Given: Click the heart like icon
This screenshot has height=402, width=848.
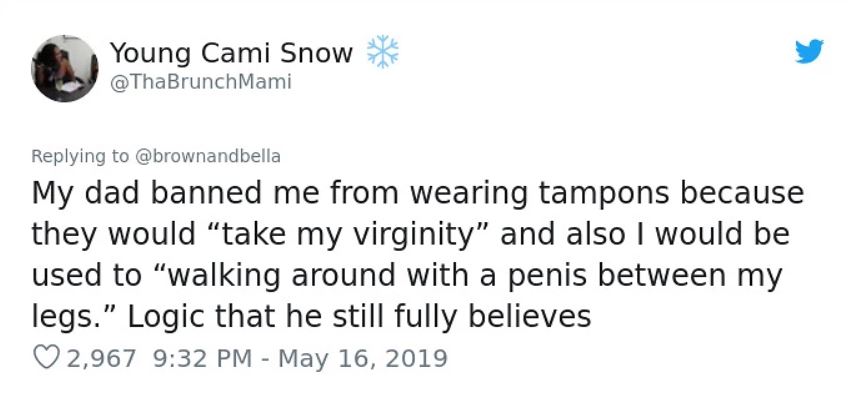Looking at the screenshot, I should tap(46, 358).
